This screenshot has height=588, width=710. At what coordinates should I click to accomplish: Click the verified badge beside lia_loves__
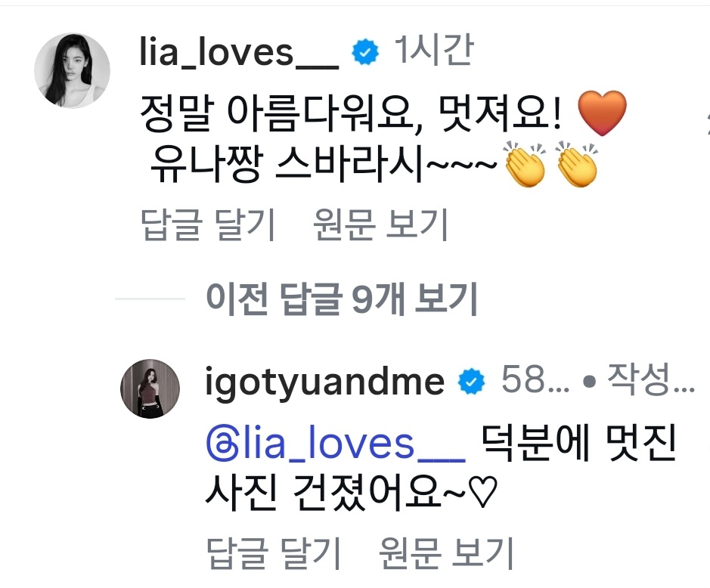pos(365,54)
